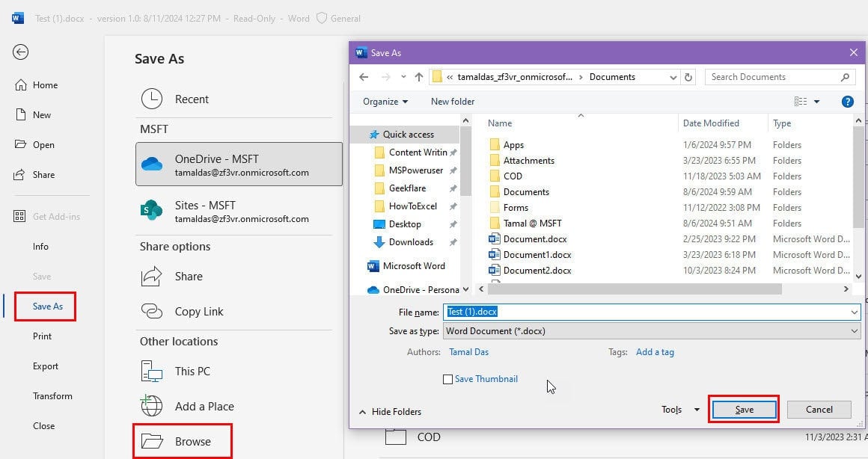Click New folder in the dialog toolbar
Screen dimensions: 868x459
pyautogui.click(x=452, y=102)
